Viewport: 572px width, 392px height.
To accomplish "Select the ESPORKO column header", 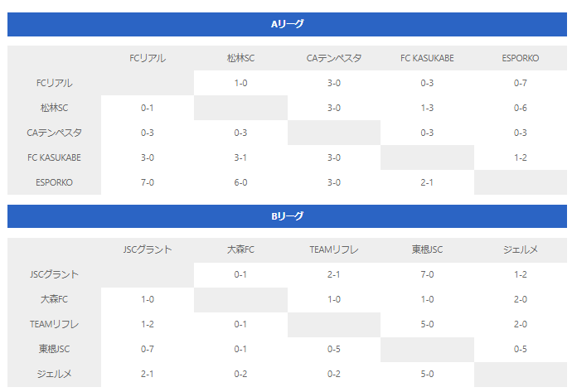I will [x=521, y=58].
